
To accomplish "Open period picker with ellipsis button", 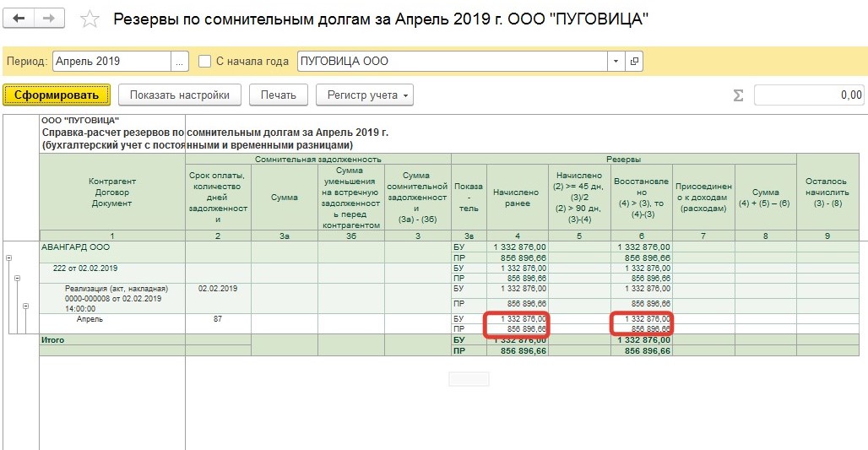I will pyautogui.click(x=179, y=62).
